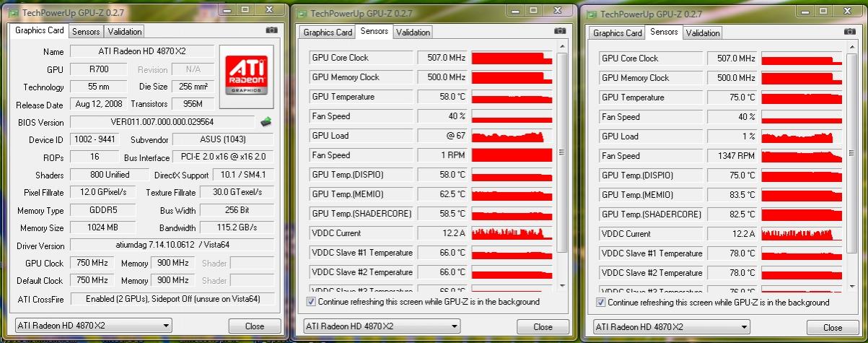Click the GPU Temperature 75.0 °C reading
The height and width of the screenshot is (343, 868).
tap(732, 97)
